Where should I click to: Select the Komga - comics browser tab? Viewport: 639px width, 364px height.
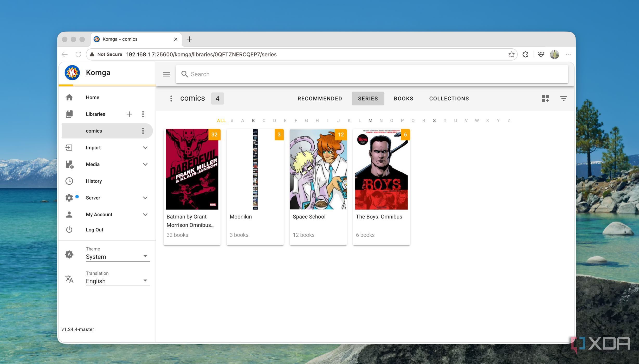click(136, 39)
